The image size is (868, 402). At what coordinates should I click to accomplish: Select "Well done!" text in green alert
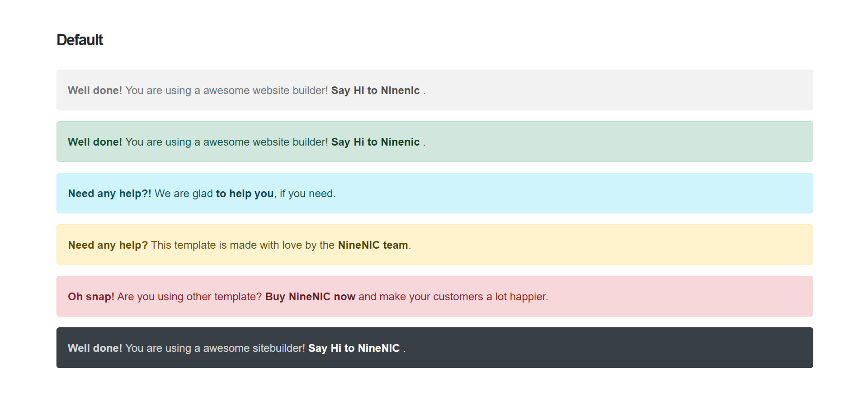95,142
